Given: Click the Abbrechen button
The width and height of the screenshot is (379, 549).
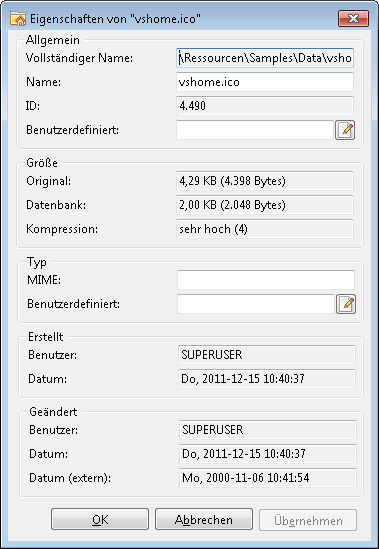Looking at the screenshot, I should coord(204,519).
